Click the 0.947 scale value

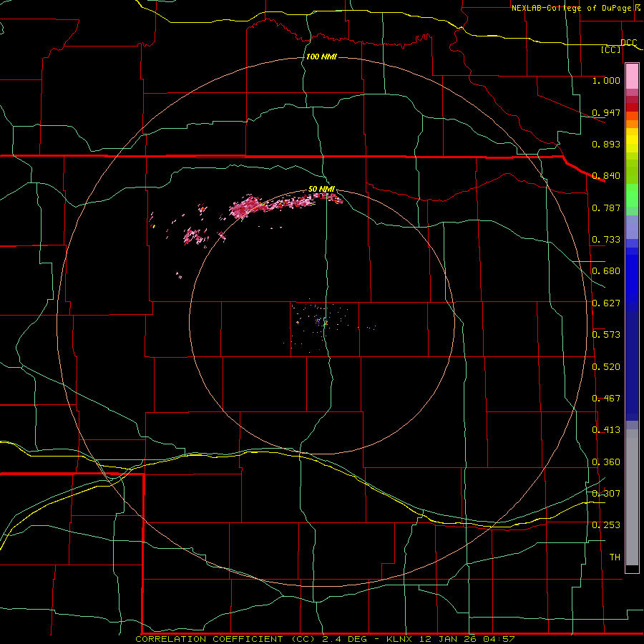[x=606, y=112]
